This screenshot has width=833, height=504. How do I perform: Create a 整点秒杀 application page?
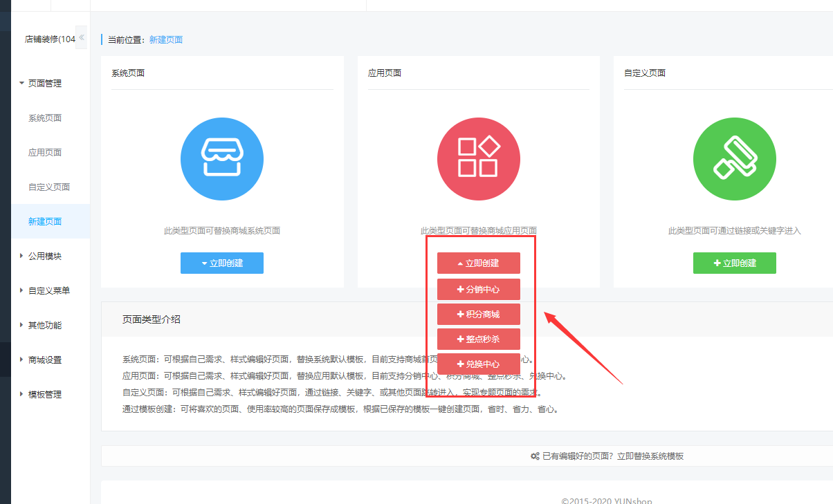pos(478,339)
